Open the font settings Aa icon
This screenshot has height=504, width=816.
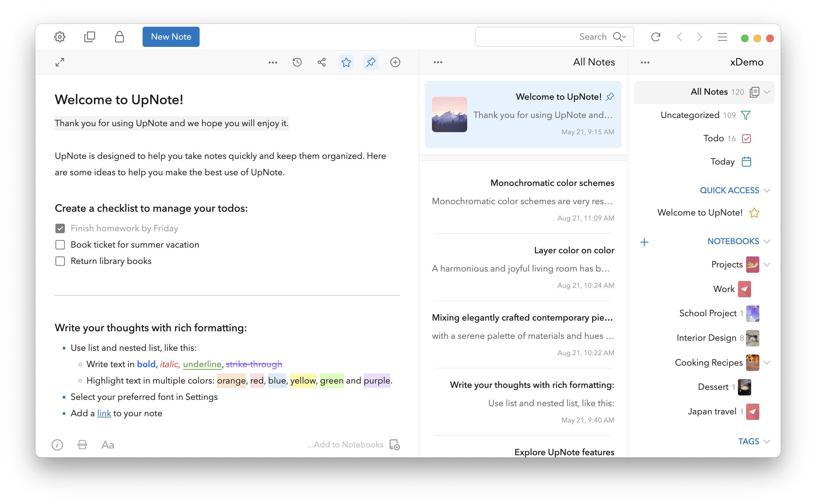tap(108, 445)
